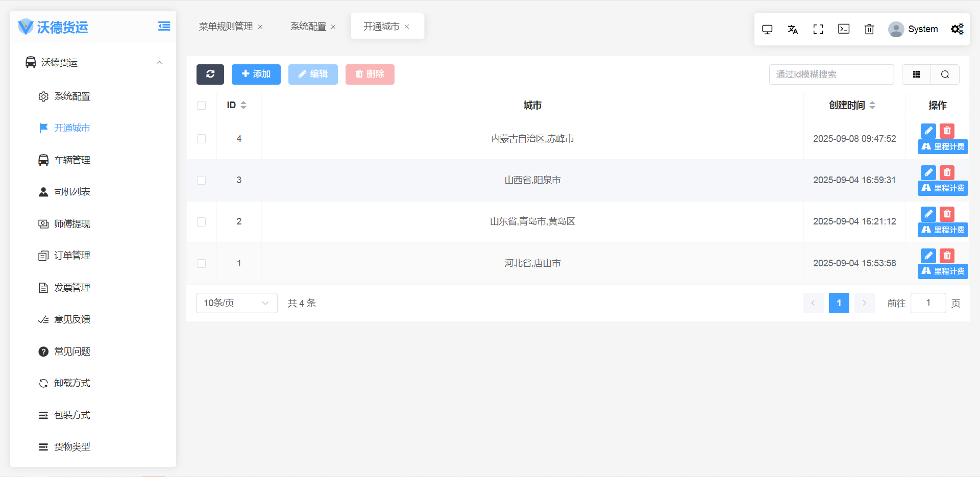Image resolution: width=980 pixels, height=477 pixels.
Task: Toggle the select-all checkbox in table header
Action: [x=202, y=106]
